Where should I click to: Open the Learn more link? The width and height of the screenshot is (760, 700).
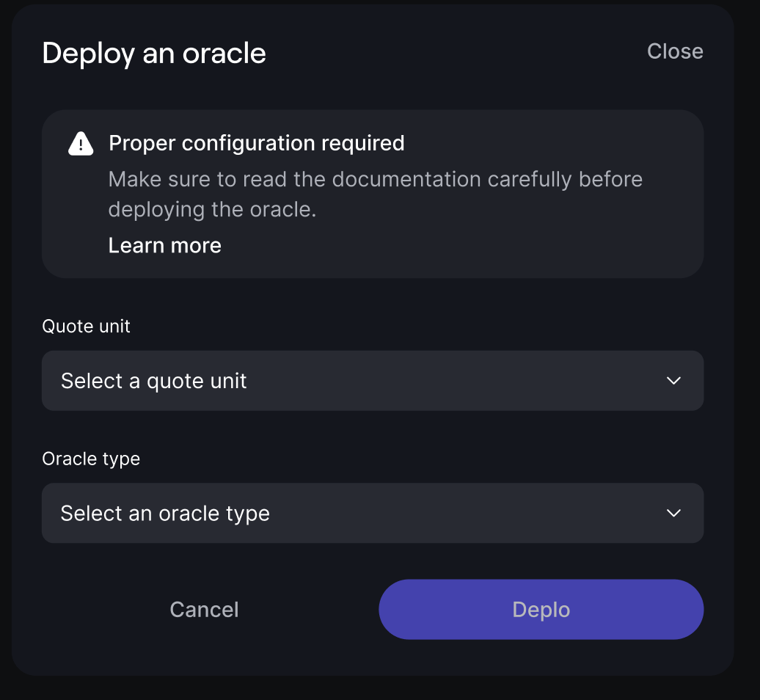165,245
